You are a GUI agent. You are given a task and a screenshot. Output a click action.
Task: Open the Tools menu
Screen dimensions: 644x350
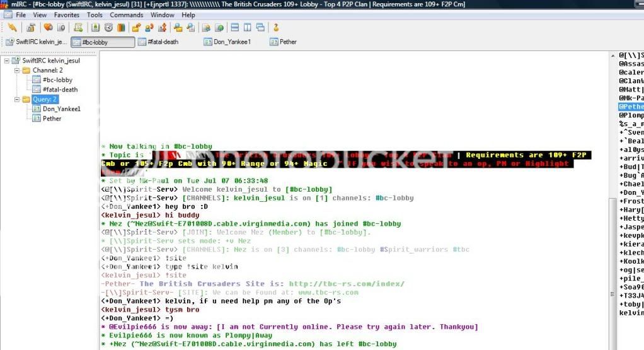pos(95,15)
